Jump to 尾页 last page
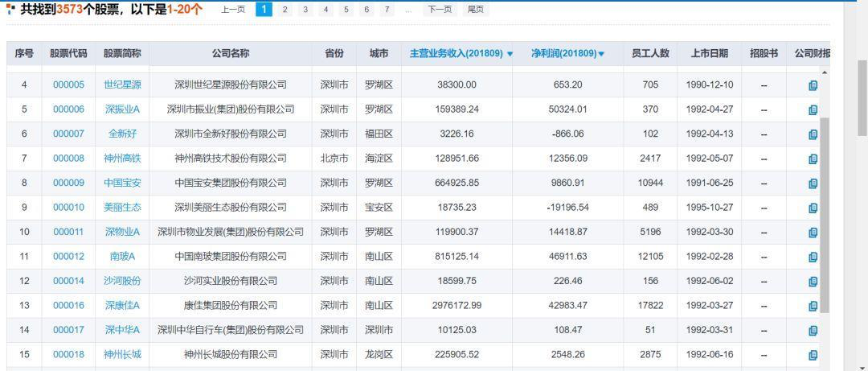The image size is (868, 371). 476,10
